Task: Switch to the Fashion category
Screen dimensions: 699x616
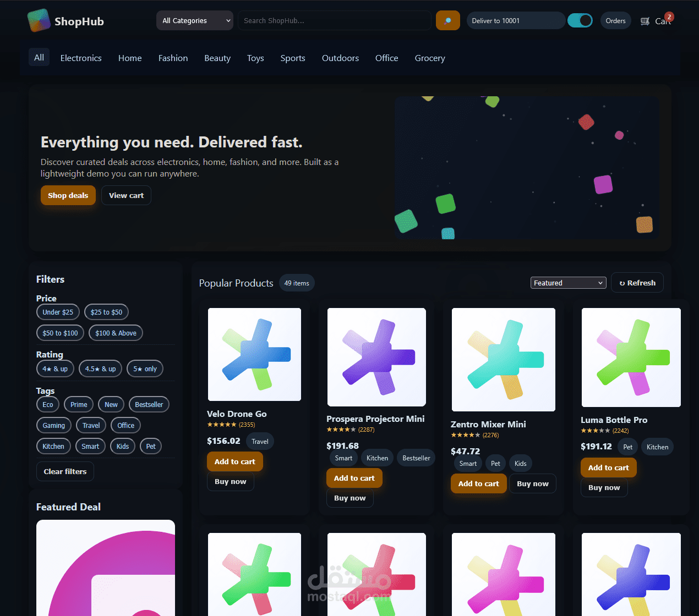Action: tap(173, 58)
